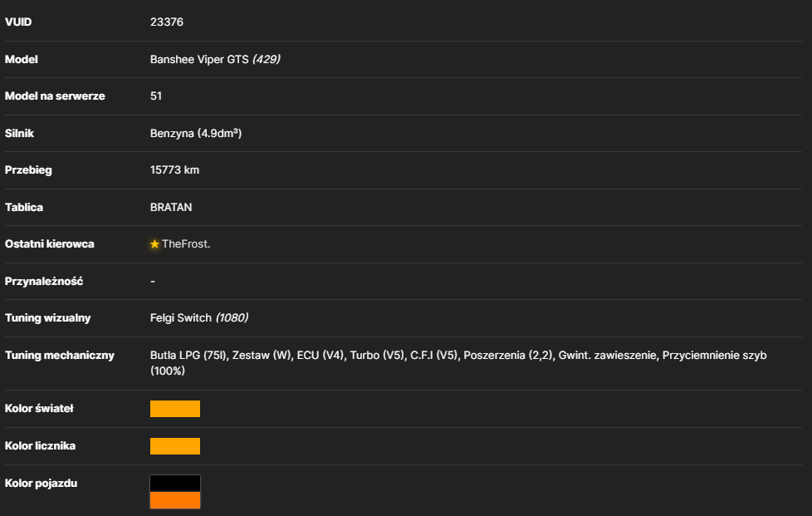Click the VUID value 23376

[167, 22]
